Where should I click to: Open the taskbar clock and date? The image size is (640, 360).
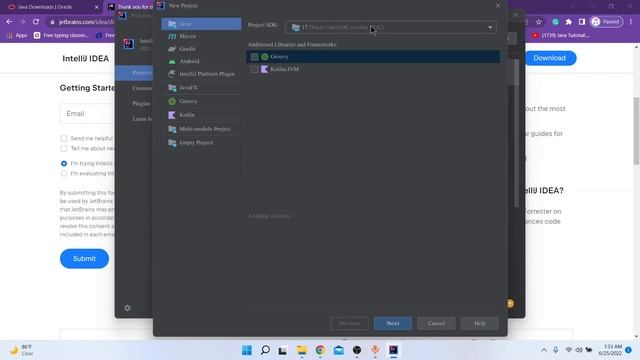610,350
